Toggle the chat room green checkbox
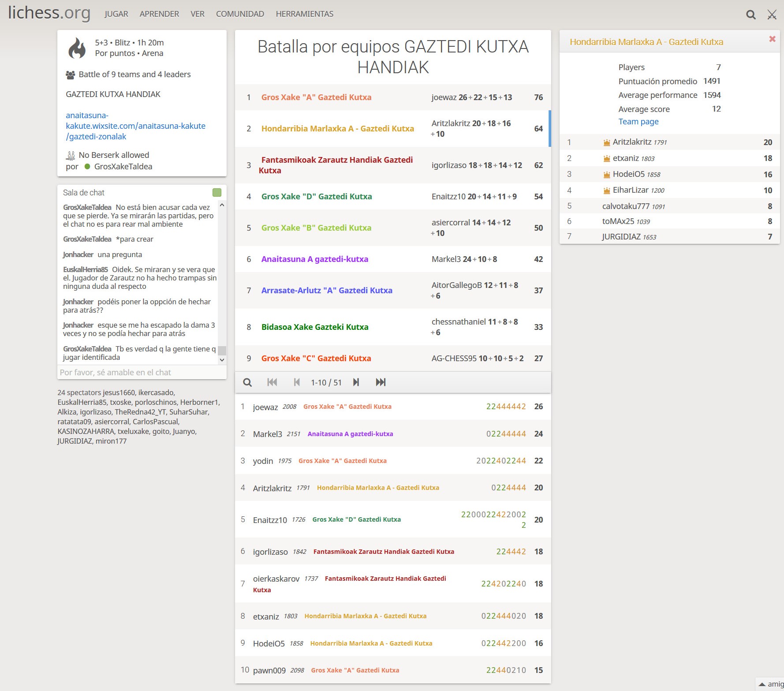The width and height of the screenshot is (784, 691). [x=217, y=192]
